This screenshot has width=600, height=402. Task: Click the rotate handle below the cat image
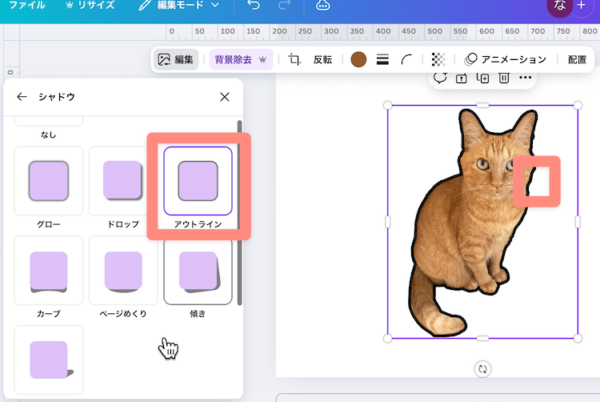[483, 369]
